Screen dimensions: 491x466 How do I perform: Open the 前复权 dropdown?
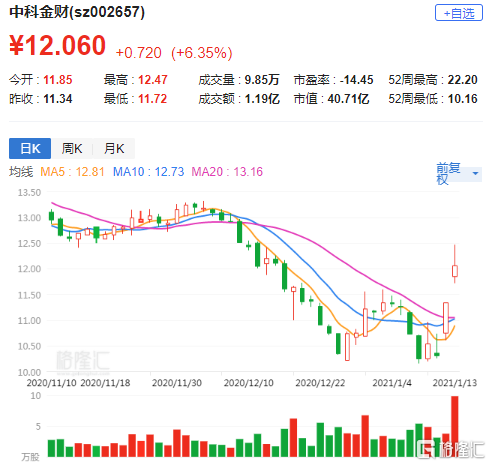(x=459, y=174)
